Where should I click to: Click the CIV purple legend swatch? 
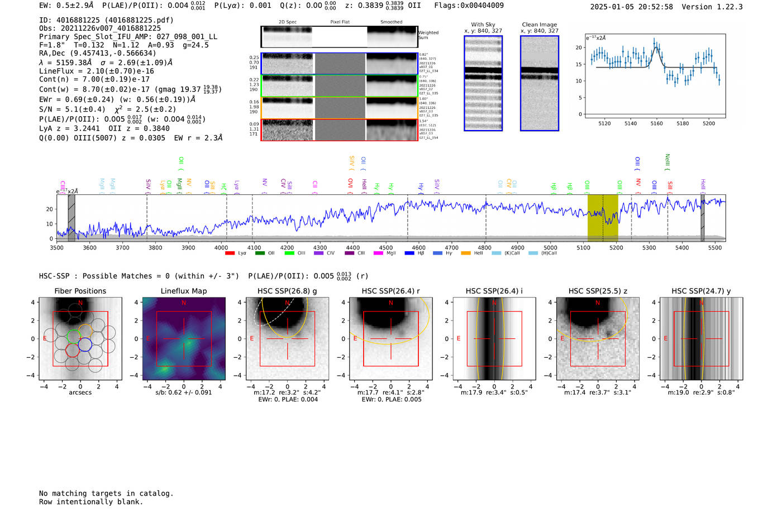click(x=318, y=253)
